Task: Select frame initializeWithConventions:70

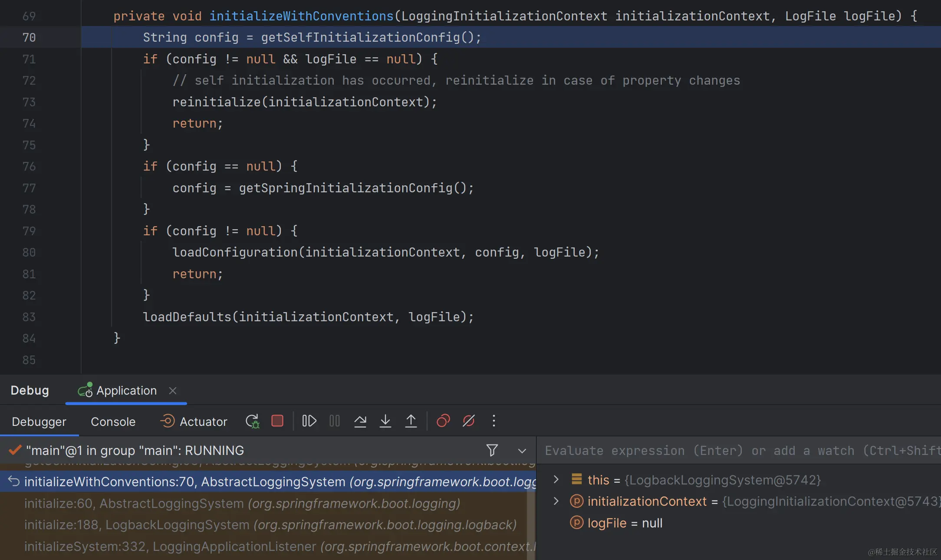Action: [268, 481]
